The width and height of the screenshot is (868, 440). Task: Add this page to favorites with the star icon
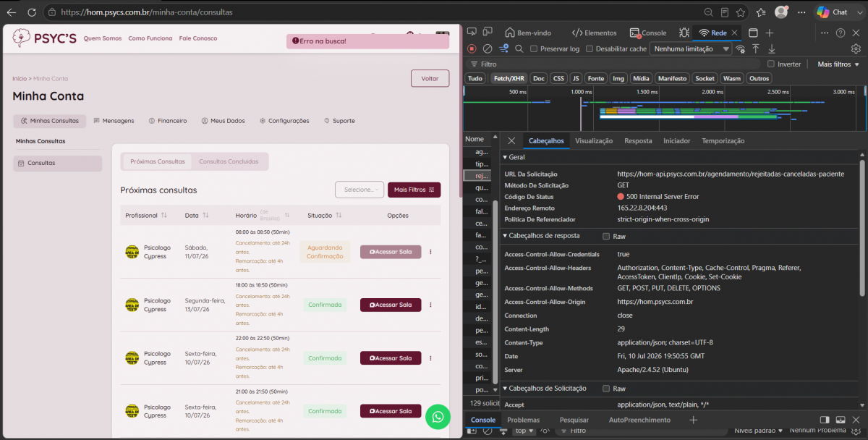[741, 12]
